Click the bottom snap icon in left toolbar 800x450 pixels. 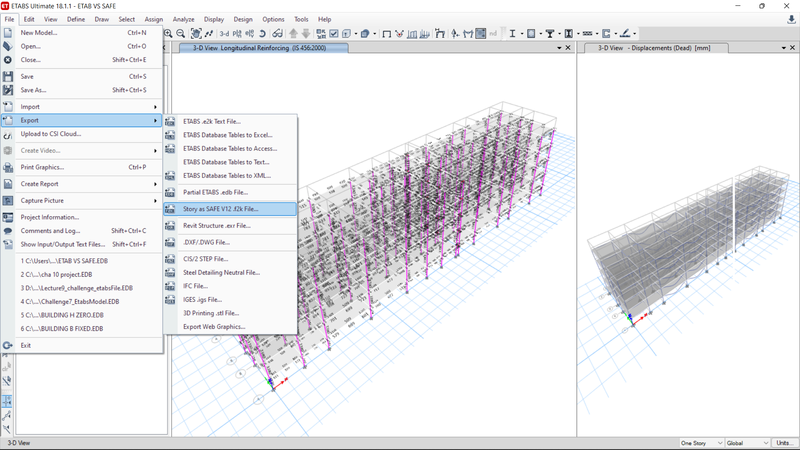tap(7, 429)
